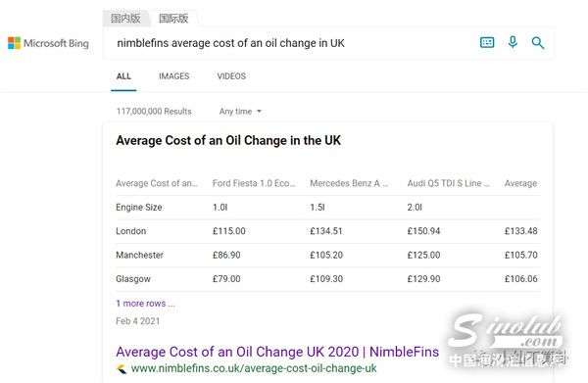Image resolution: width=588 pixels, height=383 pixels.
Task: Click the Microsoft Bing logo
Action: [48, 43]
